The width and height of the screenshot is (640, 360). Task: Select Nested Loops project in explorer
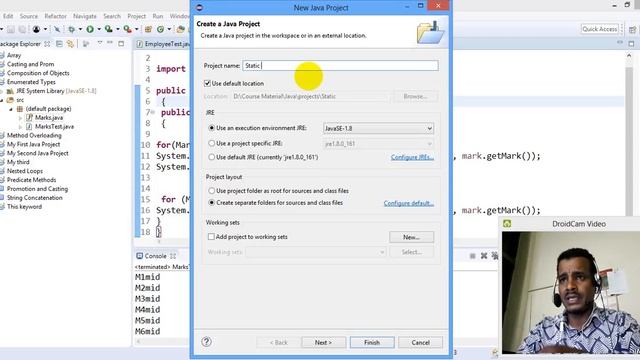[25, 171]
